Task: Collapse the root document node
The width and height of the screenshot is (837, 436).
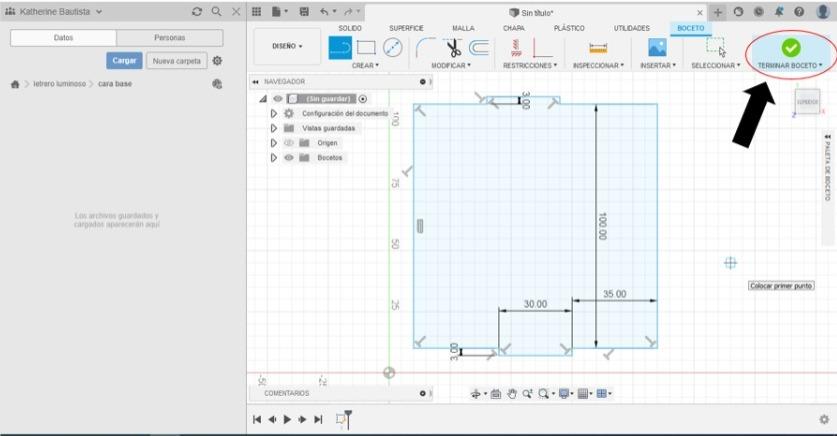Action: point(263,99)
